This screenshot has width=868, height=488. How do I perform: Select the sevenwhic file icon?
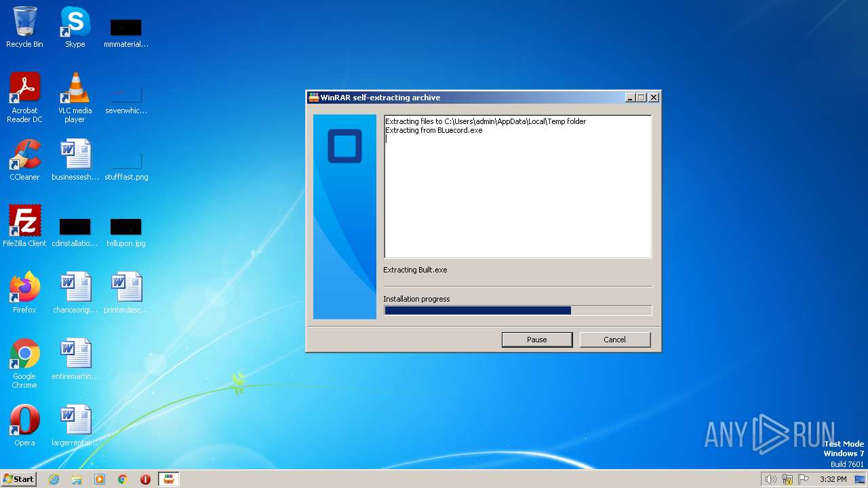click(126, 99)
